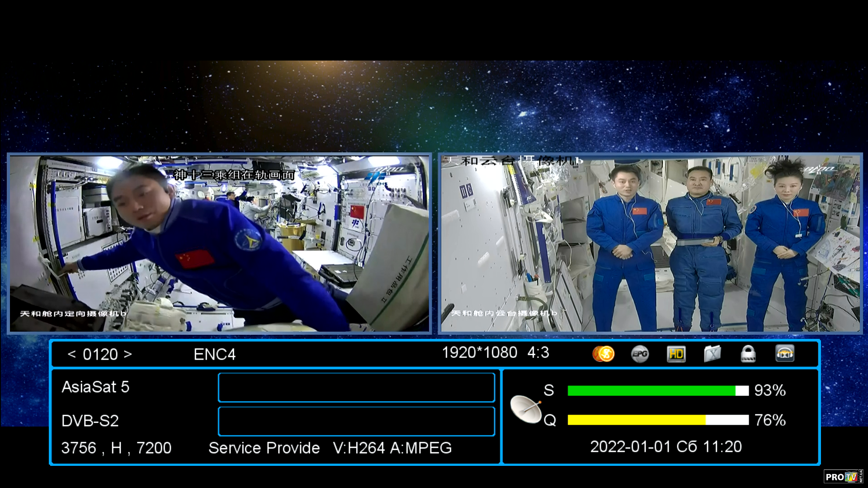
Task: Go to previous channel with left arrow
Action: [71, 354]
